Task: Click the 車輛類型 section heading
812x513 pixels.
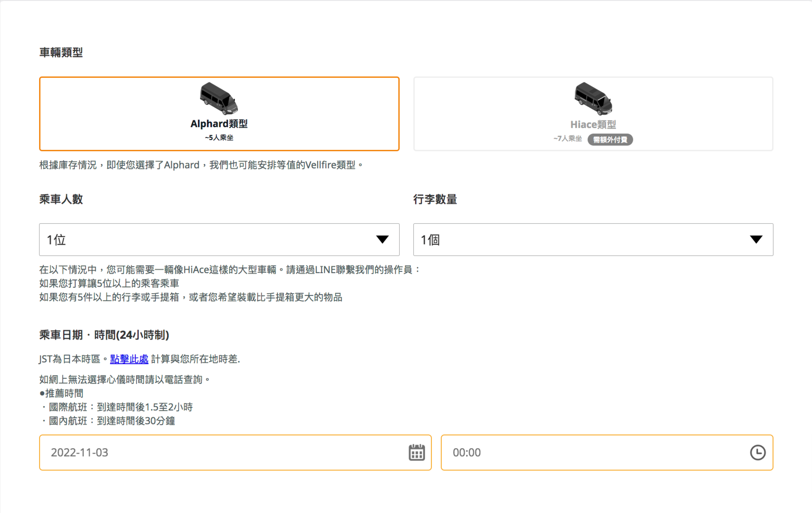Action: [x=61, y=52]
